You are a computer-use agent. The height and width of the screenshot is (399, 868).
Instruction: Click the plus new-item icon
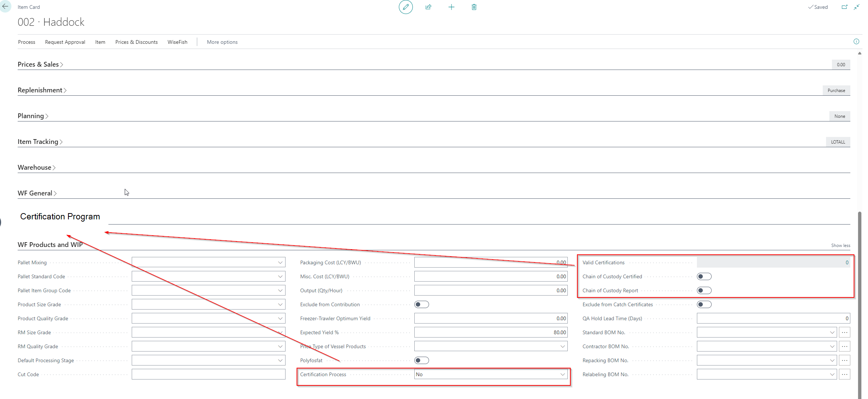click(x=451, y=7)
